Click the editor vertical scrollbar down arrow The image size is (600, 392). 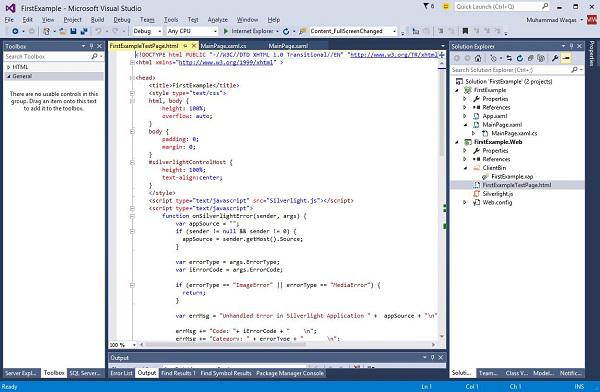442,336
